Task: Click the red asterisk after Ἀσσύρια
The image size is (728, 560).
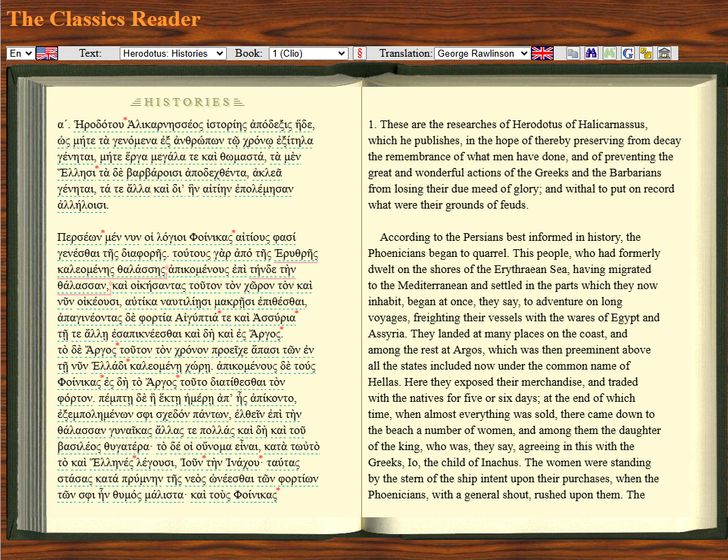Action: coord(297,312)
